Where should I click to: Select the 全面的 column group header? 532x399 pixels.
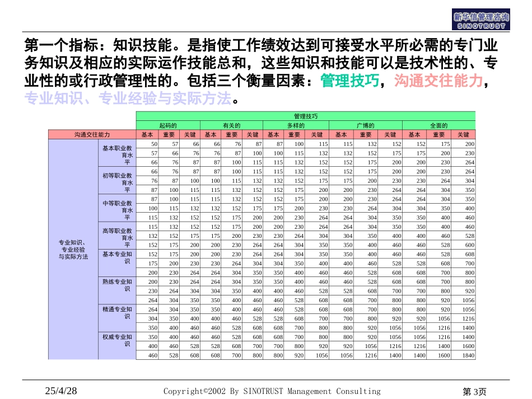click(438, 125)
